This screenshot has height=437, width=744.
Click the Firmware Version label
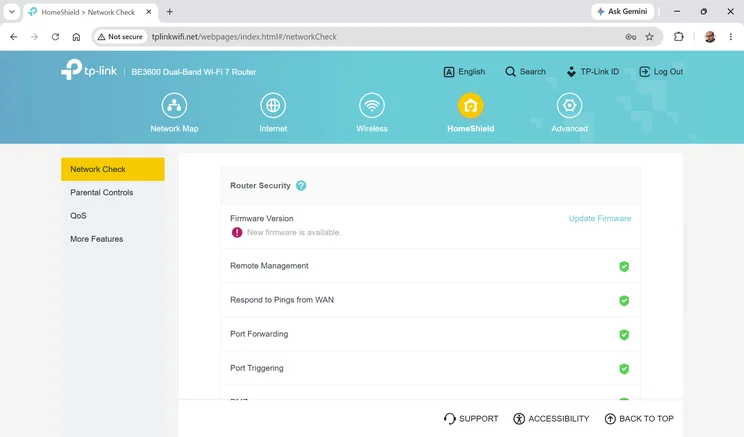pyautogui.click(x=261, y=219)
